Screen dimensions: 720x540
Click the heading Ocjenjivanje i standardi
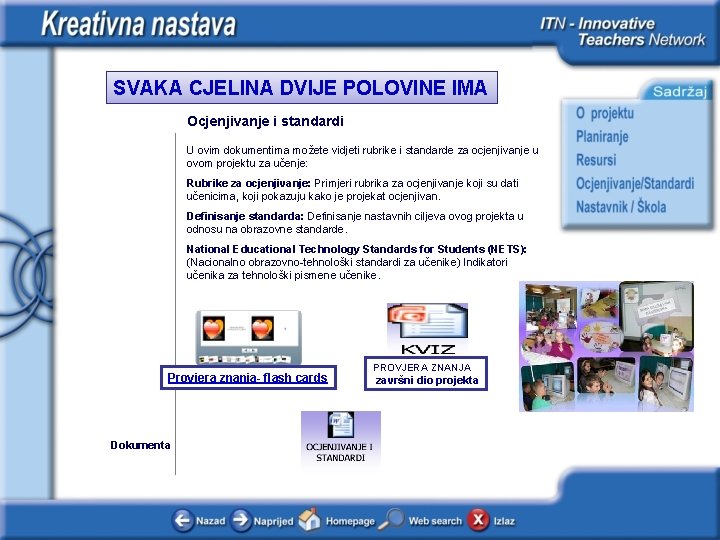[265, 121]
